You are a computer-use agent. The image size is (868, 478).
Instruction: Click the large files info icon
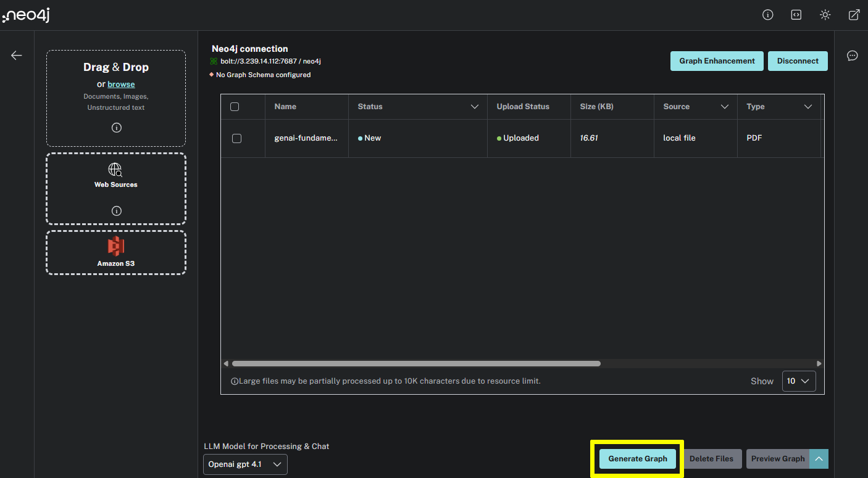pos(235,382)
